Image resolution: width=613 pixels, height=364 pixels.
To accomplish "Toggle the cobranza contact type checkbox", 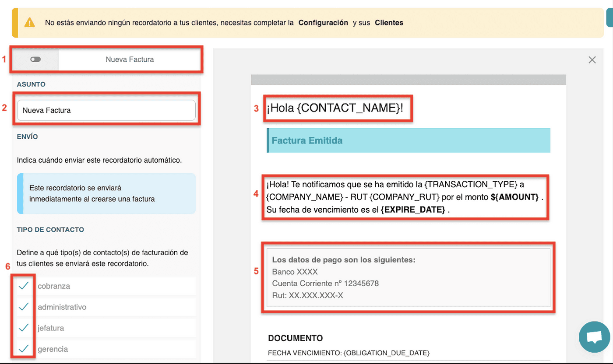I will [24, 286].
